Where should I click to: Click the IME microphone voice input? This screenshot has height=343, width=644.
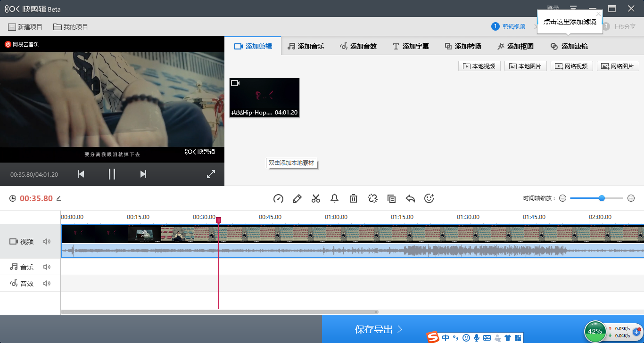[477, 337]
